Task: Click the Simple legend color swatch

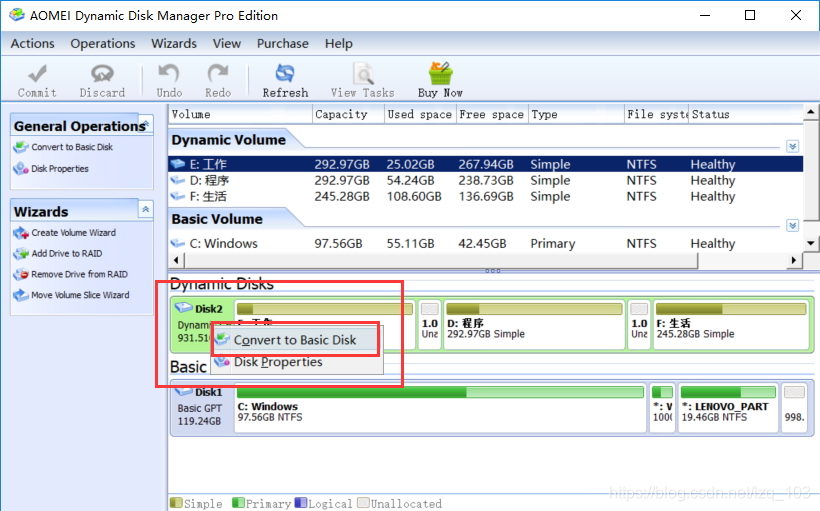Action: pos(176,503)
